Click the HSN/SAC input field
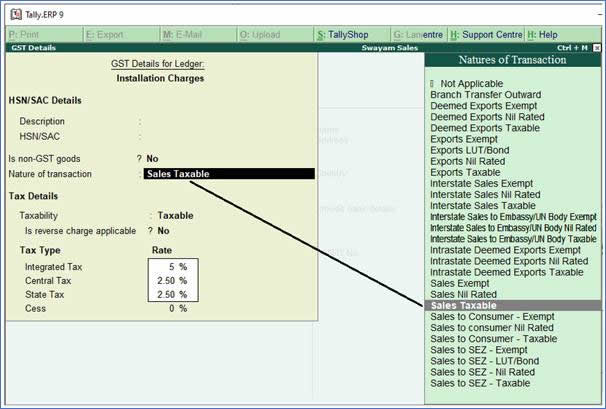Viewport: 606px width, 409px height. [x=228, y=136]
